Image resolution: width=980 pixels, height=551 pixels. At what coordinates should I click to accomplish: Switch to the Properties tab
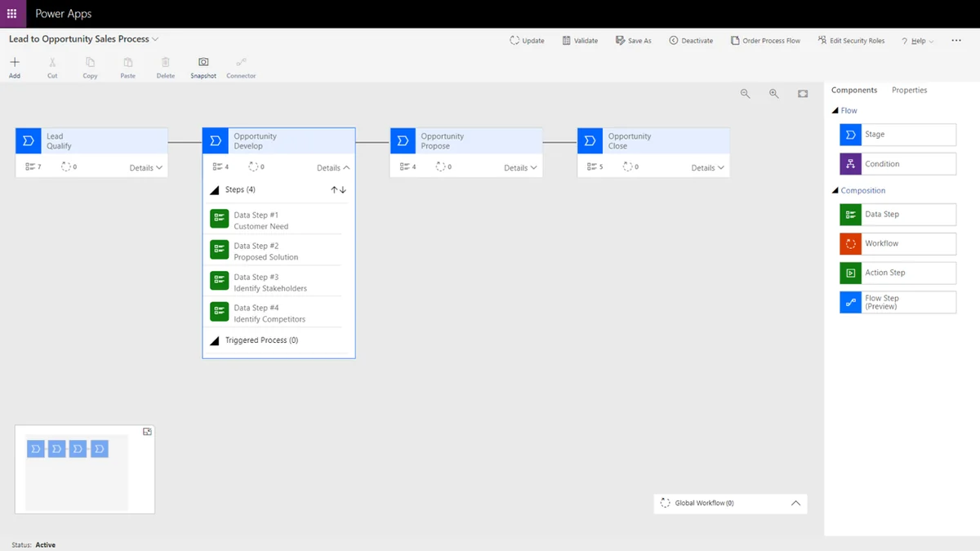point(909,90)
